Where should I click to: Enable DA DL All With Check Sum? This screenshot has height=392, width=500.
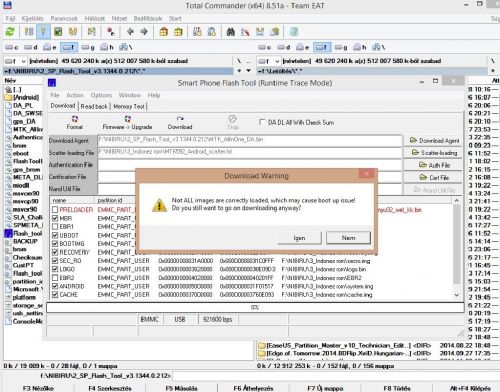pos(262,122)
